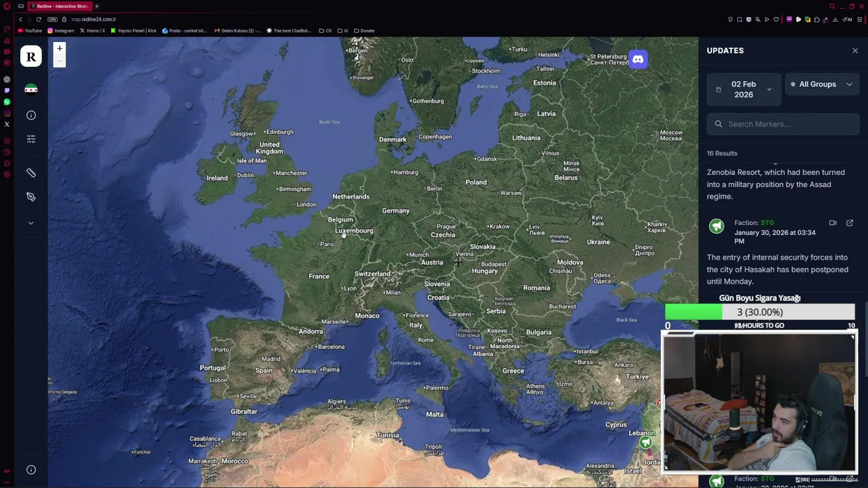The image size is (868, 488).
Task: Open the info circle icon below the flag
Action: (x=31, y=115)
